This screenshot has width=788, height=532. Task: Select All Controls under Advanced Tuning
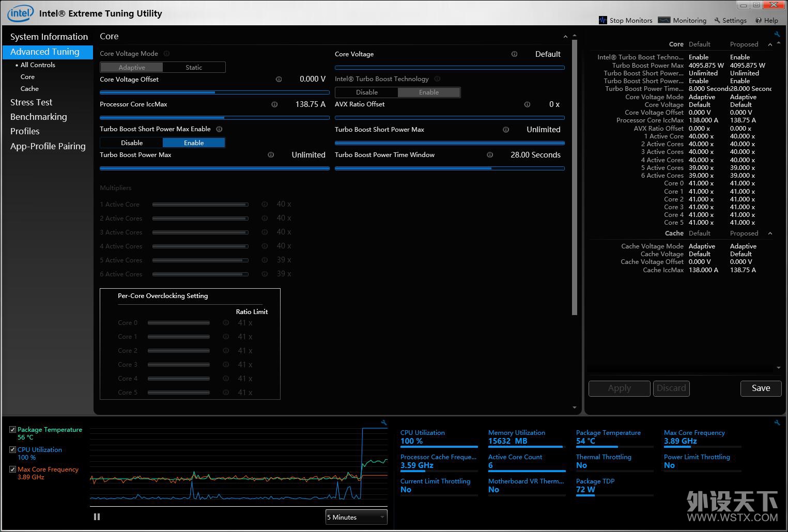tap(38, 65)
